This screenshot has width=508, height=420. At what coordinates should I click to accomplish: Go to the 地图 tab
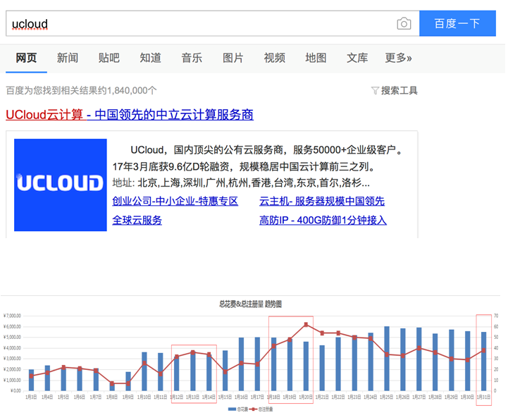tap(316, 58)
